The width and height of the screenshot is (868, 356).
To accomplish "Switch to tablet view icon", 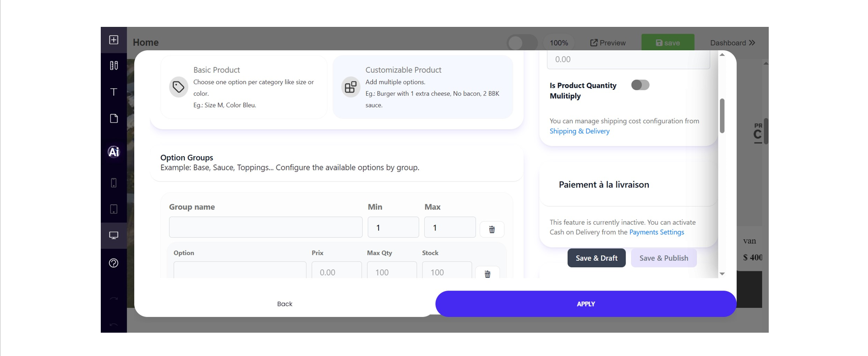I will 113,209.
